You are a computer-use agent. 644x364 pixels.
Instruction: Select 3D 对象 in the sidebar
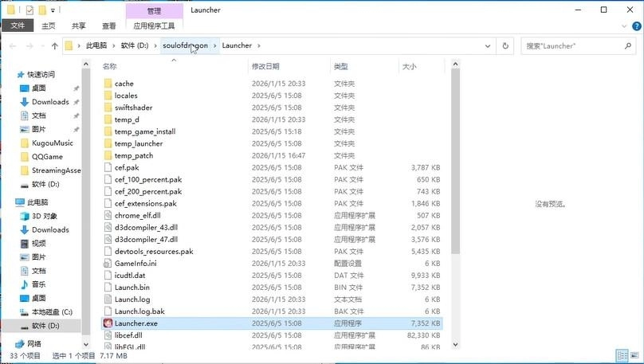pos(45,217)
